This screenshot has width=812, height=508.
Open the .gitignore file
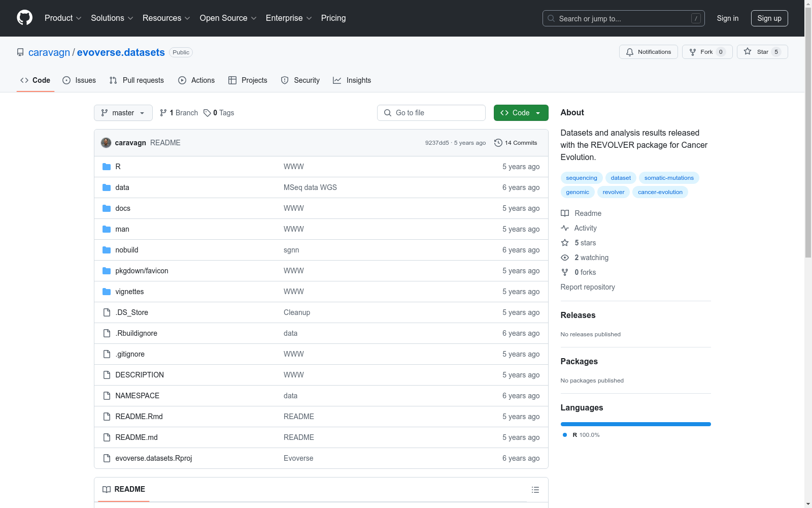coord(130,354)
